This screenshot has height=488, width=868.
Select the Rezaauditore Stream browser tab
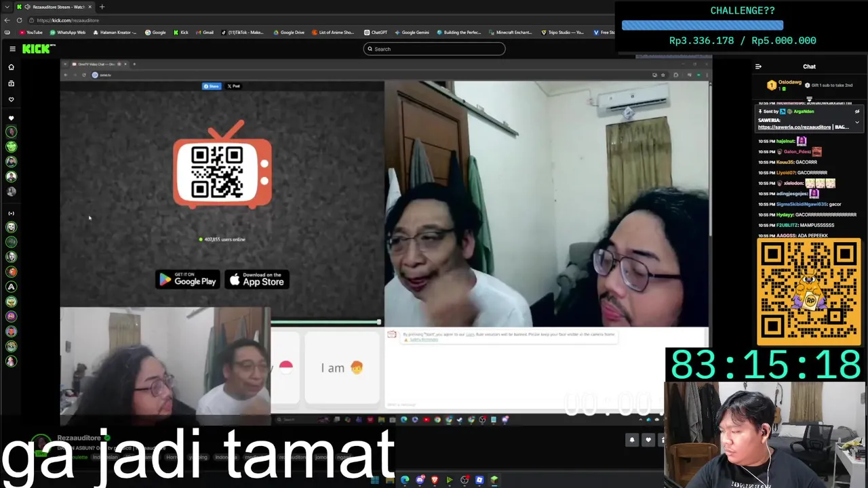tap(54, 7)
